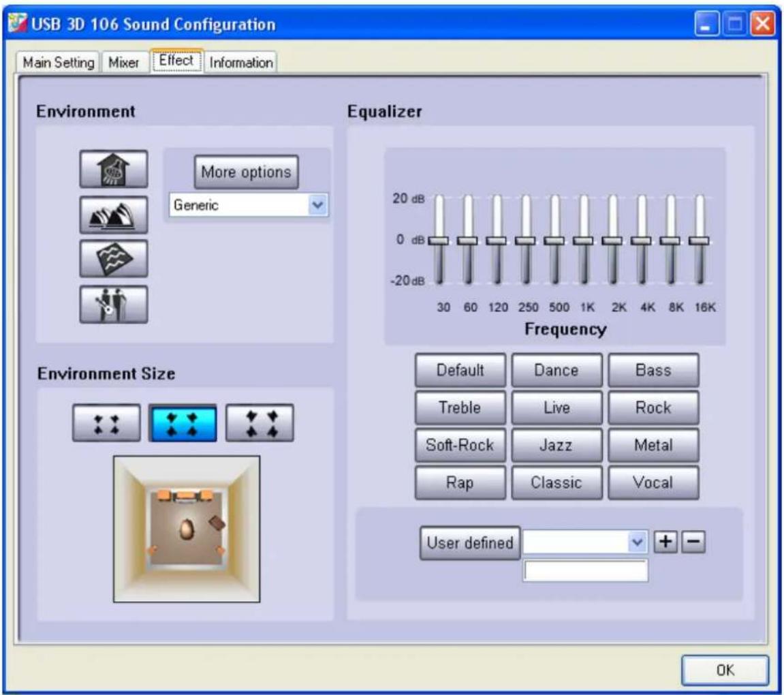
Task: Click the 500 Hz equalizer slider
Action: [554, 240]
